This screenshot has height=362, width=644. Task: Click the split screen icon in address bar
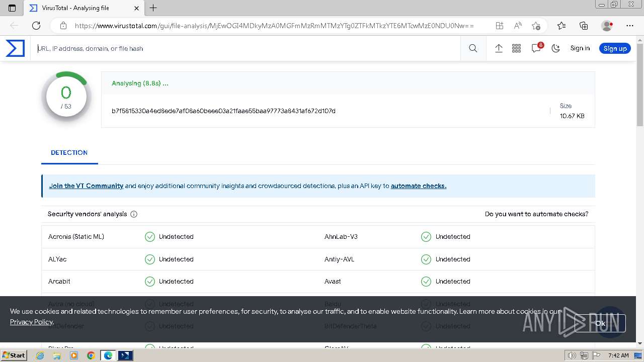pyautogui.click(x=499, y=26)
